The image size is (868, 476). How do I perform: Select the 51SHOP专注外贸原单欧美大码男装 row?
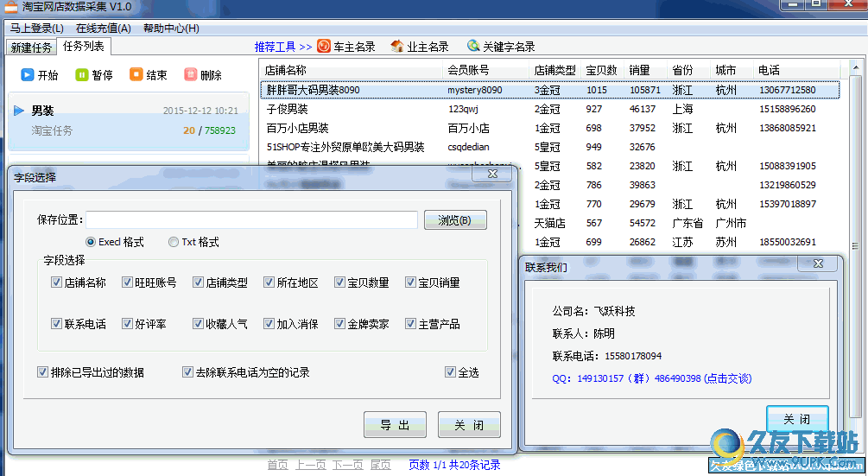point(550,147)
